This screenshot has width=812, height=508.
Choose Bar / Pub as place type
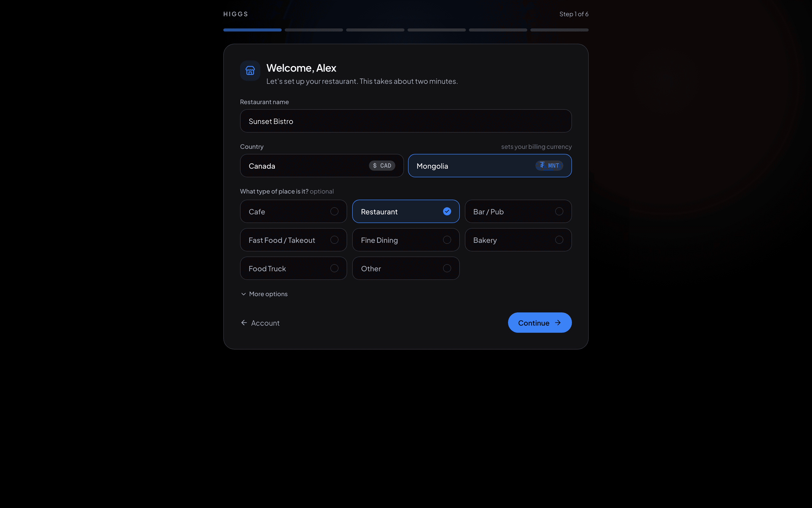[x=518, y=211]
